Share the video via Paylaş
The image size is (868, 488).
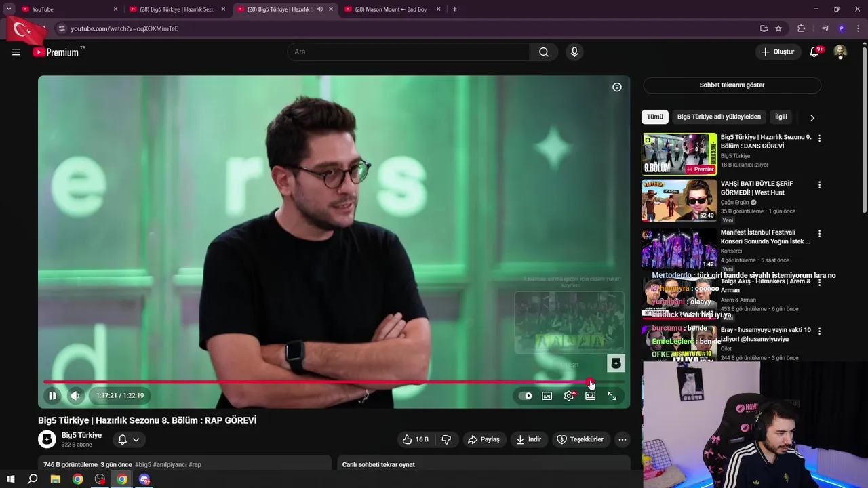484,439
